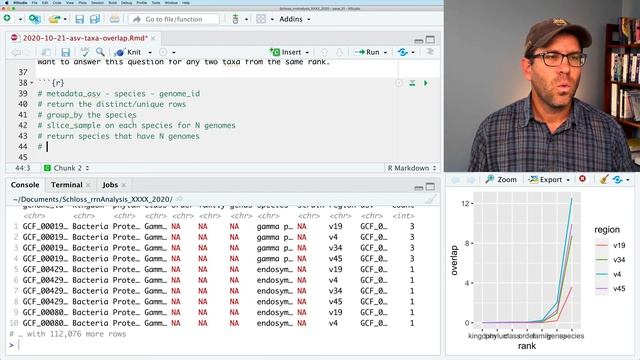Click the publish document icon in editor
The image size is (640, 360).
pyautogui.click(x=402, y=52)
